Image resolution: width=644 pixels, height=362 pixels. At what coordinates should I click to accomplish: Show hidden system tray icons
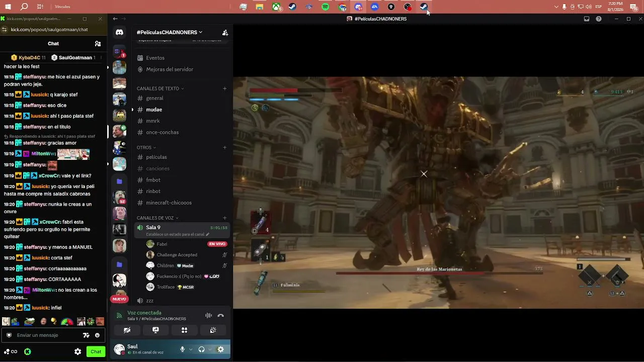(x=556, y=7)
